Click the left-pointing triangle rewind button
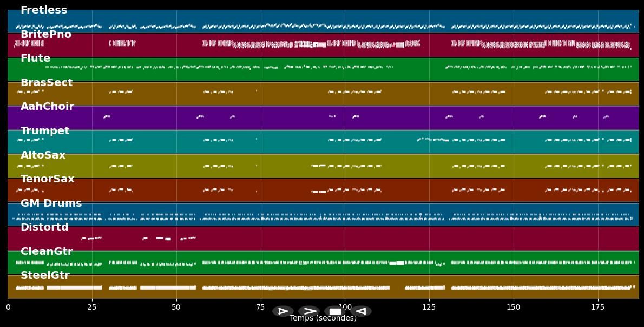The height and width of the screenshot is (327, 644). click(361, 311)
